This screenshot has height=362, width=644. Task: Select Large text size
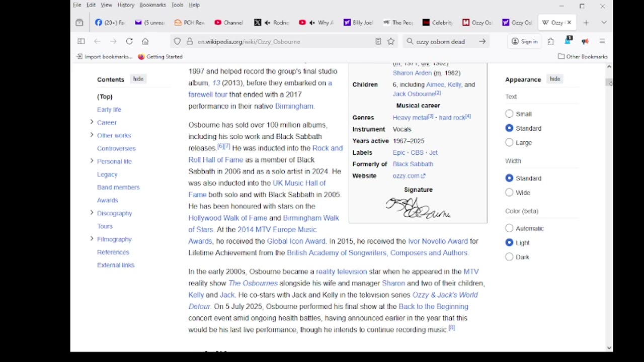click(509, 142)
